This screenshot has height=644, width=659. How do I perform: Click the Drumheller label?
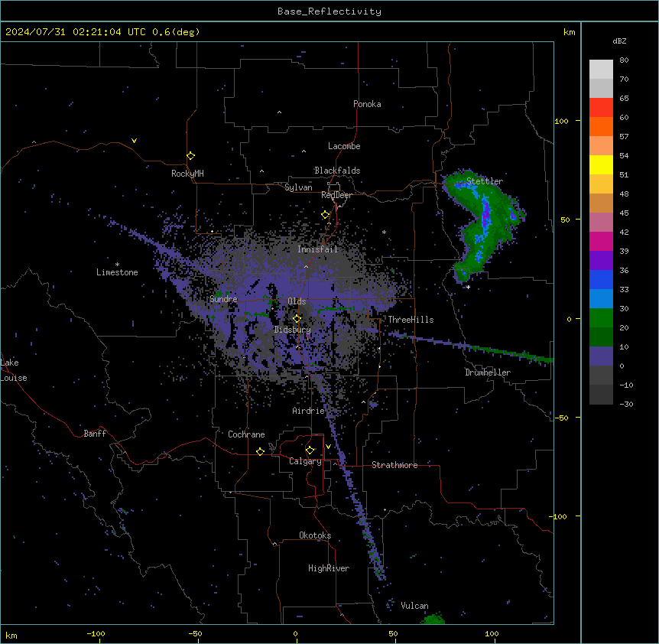[488, 372]
